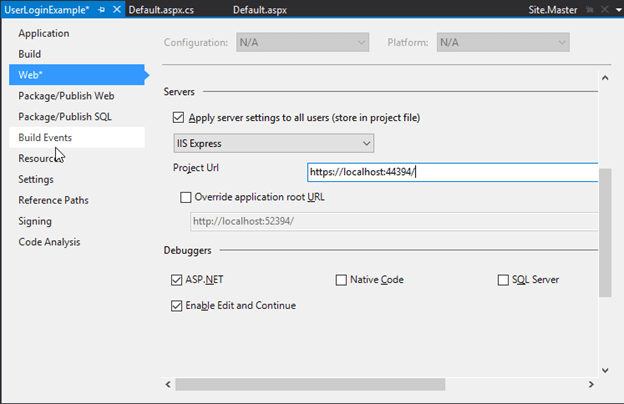Image resolution: width=624 pixels, height=404 pixels.
Task: Close the UserLoginExample tab
Action: pos(117,9)
